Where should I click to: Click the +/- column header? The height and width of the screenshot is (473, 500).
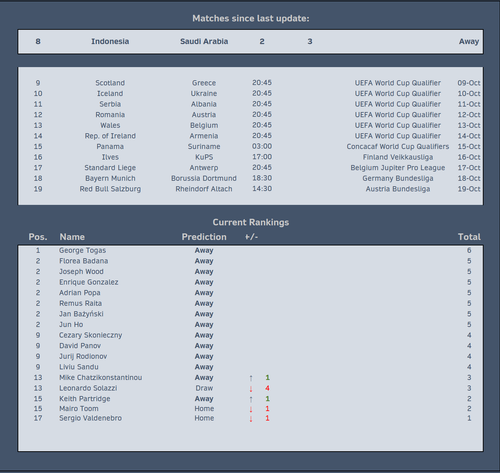(251, 237)
